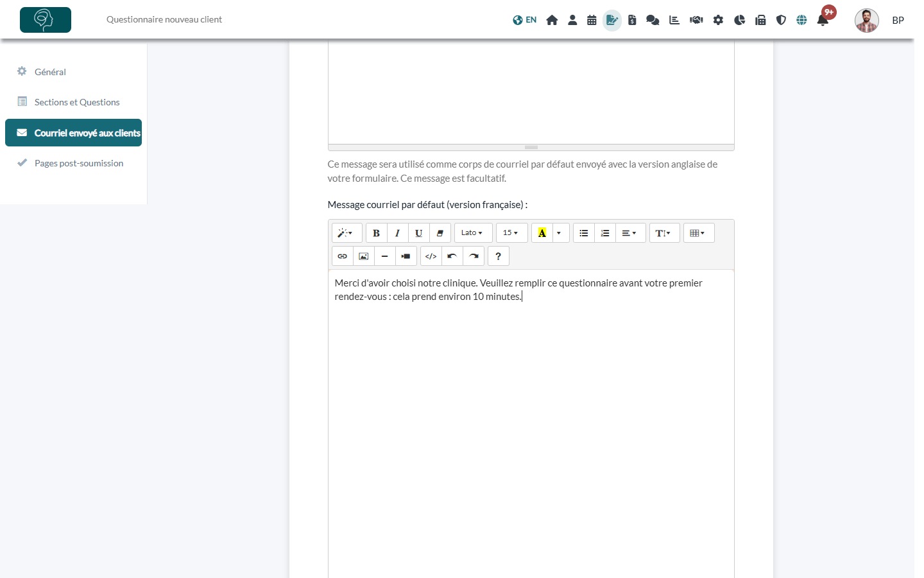924x578 pixels.
Task: Undo the last edit in the editor
Action: point(452,256)
